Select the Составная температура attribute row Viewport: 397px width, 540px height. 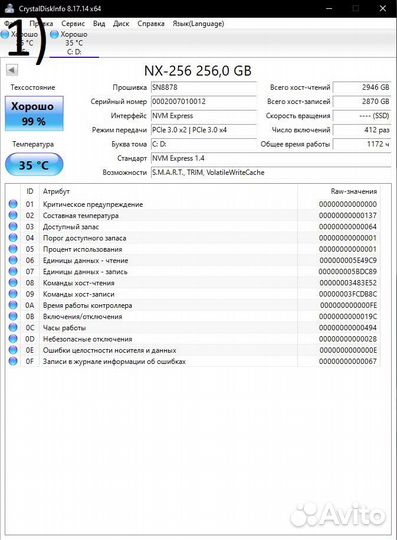pos(193,215)
